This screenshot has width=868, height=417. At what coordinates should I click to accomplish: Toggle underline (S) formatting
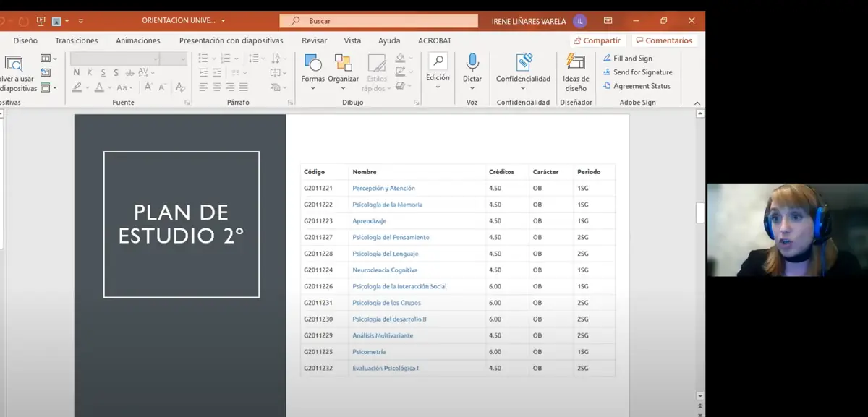(103, 72)
